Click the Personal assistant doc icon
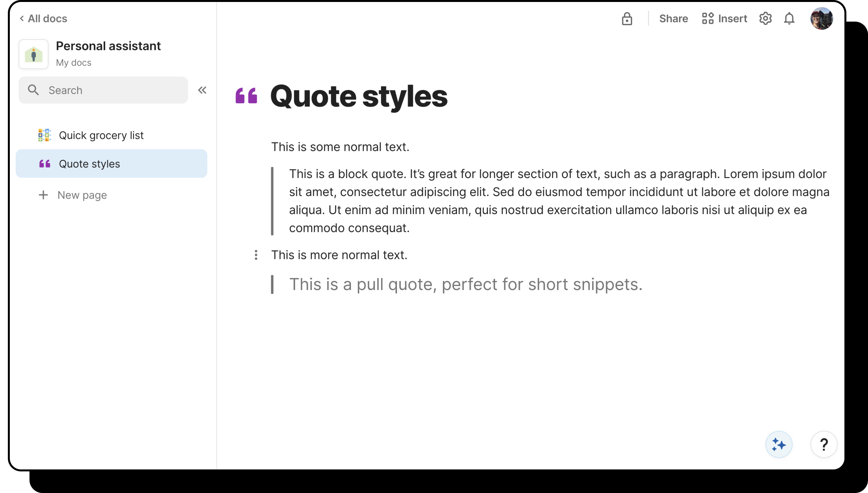The width and height of the screenshot is (868, 493). [33, 54]
